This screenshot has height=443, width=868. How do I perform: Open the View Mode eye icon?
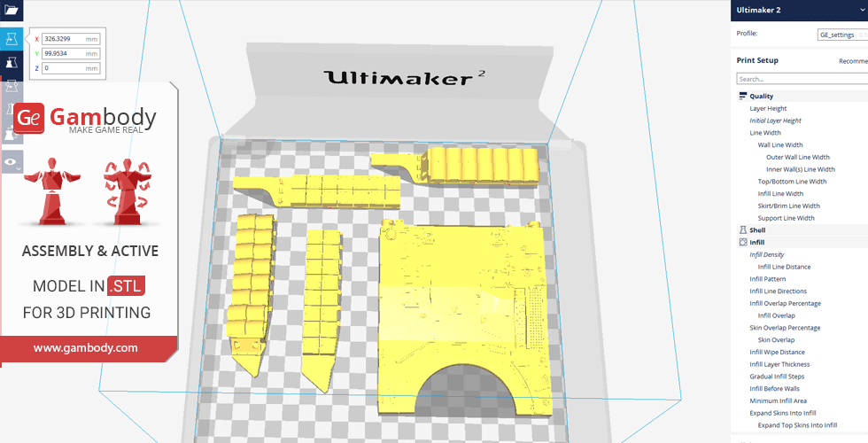click(12, 162)
